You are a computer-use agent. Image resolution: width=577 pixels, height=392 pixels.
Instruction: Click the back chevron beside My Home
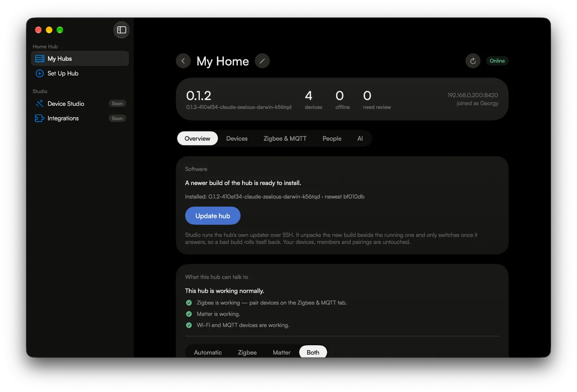tap(183, 61)
